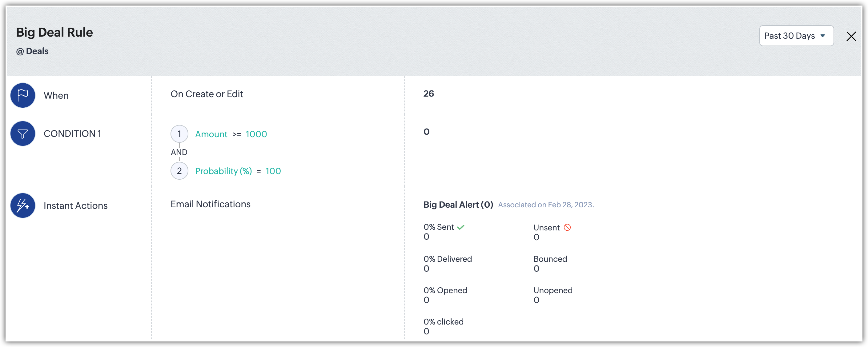Click the Past 30 Days dropdown arrow
The height and width of the screenshot is (347, 868).
(822, 36)
